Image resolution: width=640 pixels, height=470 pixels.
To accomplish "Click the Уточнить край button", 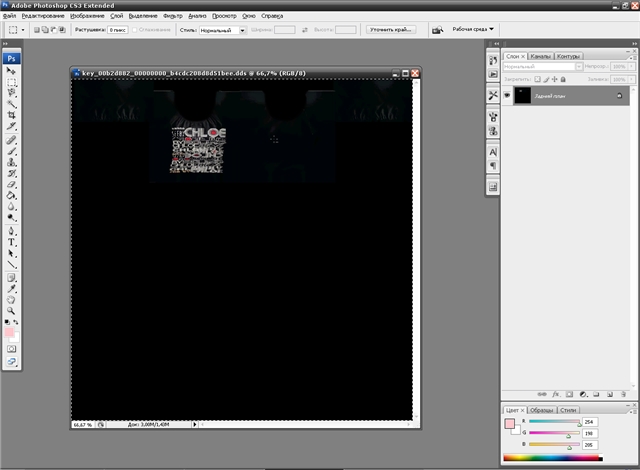I will [x=391, y=30].
